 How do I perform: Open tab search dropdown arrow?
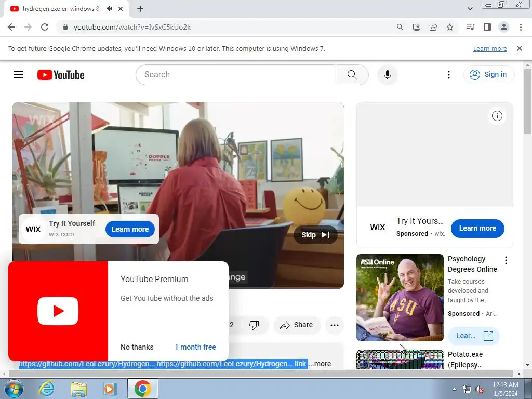coord(470,9)
